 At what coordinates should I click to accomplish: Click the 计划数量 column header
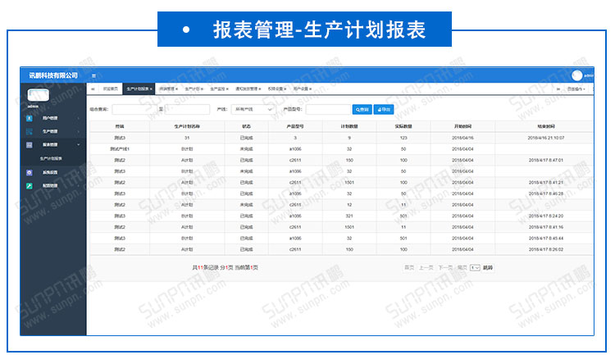[349, 126]
